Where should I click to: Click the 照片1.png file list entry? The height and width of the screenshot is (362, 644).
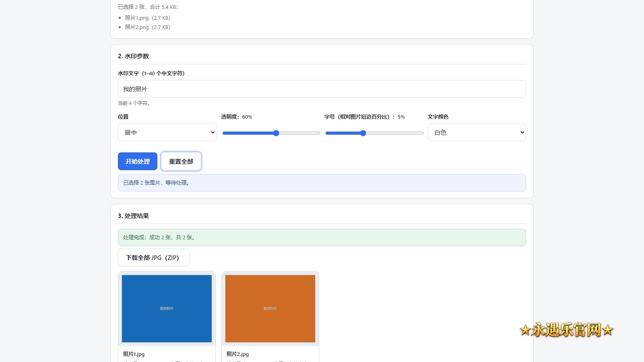coord(148,18)
